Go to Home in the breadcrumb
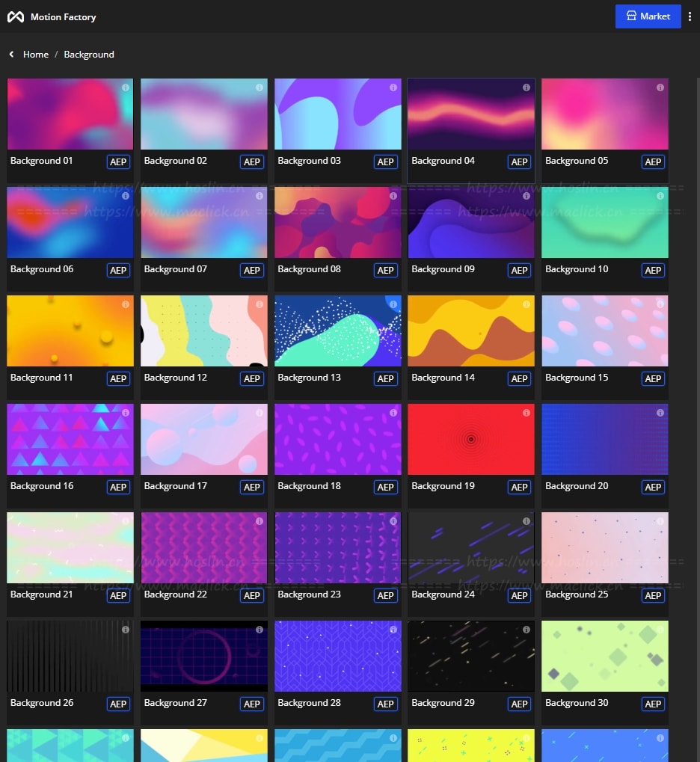Viewport: 700px width, 762px height. (x=36, y=55)
